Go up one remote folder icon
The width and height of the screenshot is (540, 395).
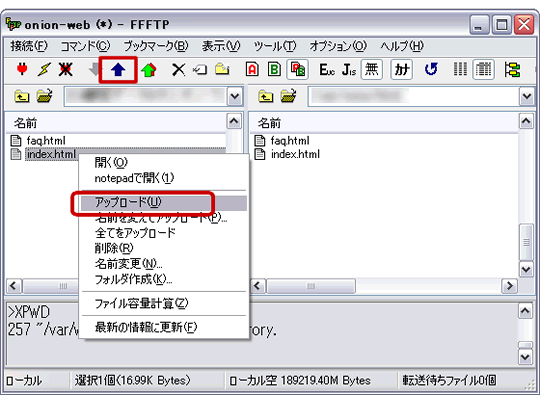tap(266, 96)
